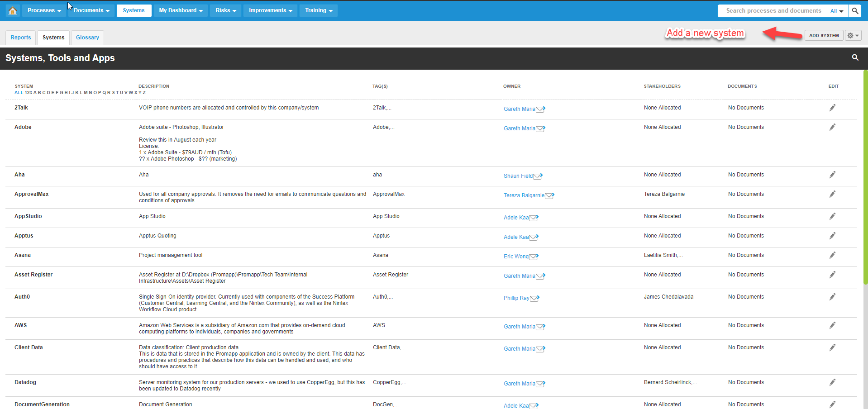Open the settings gear next to Add System
Viewport: 868px width, 409px height.
pyautogui.click(x=853, y=35)
